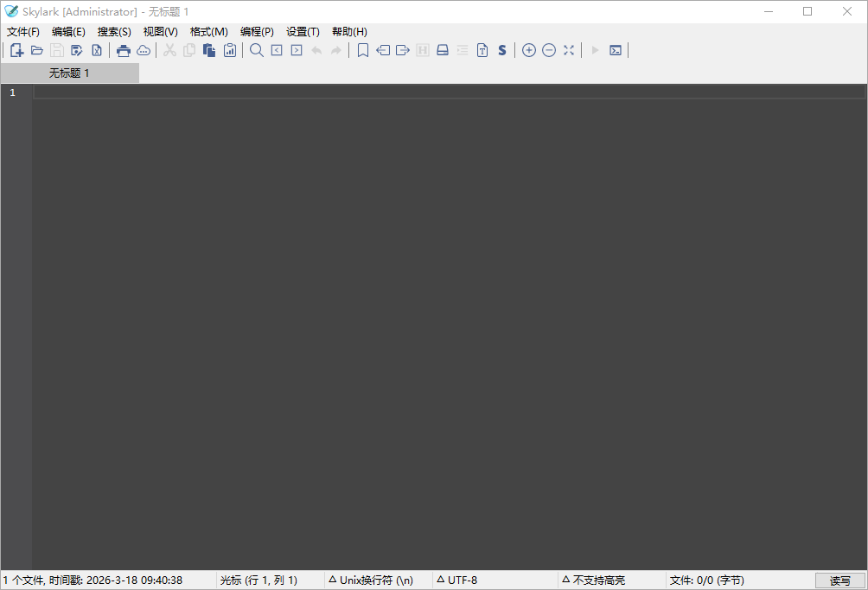Click the bookmark icon on the toolbar
Screen dimensions: 868x590
pyautogui.click(x=362, y=50)
